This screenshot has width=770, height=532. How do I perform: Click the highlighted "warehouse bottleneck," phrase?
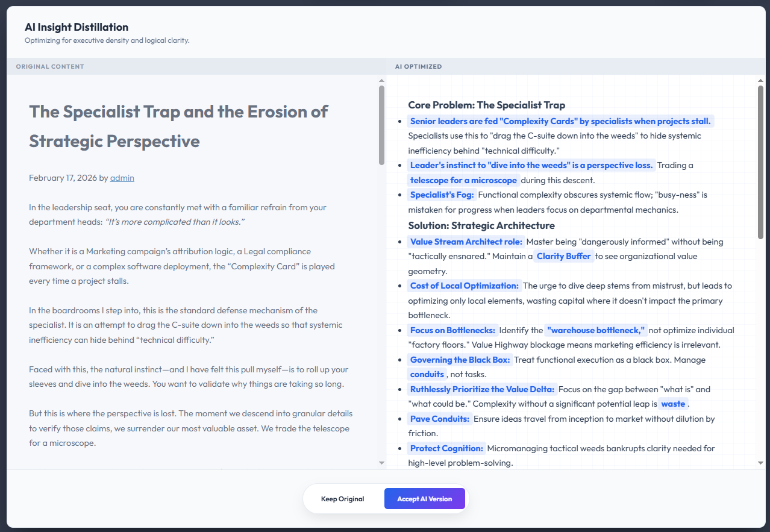(595, 330)
